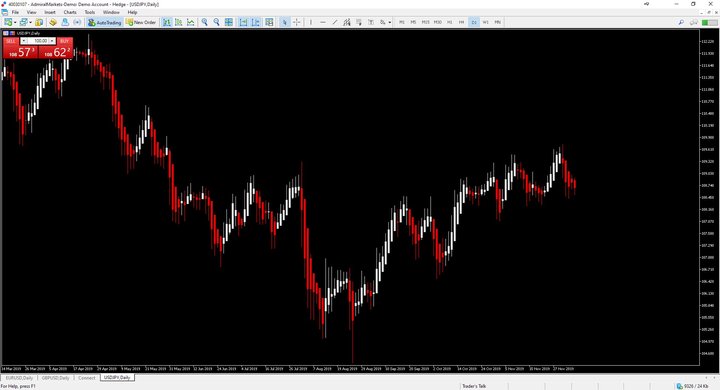Click the SELL button in one-click panel

click(11, 41)
